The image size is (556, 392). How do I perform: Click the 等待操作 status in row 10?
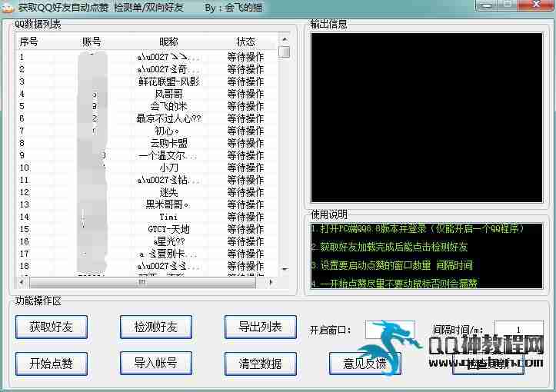245,168
